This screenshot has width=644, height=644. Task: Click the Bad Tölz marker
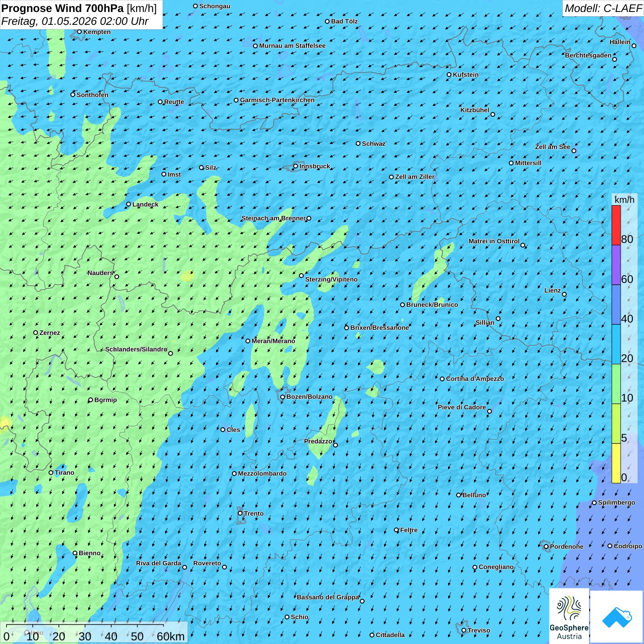[328, 21]
